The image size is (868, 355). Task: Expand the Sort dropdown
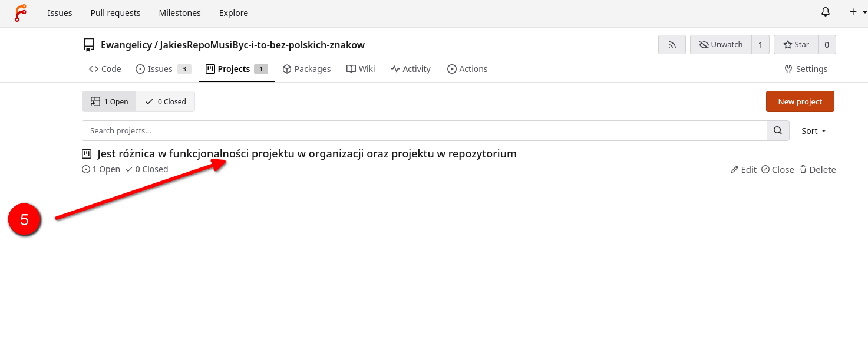pyautogui.click(x=814, y=131)
